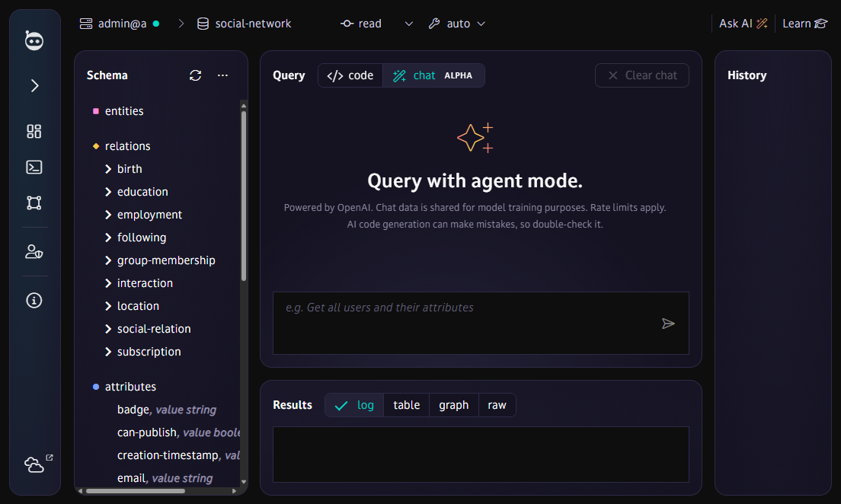Click the schema horizontal scrollbar thumb
The height and width of the screenshot is (504, 841).
[135, 490]
